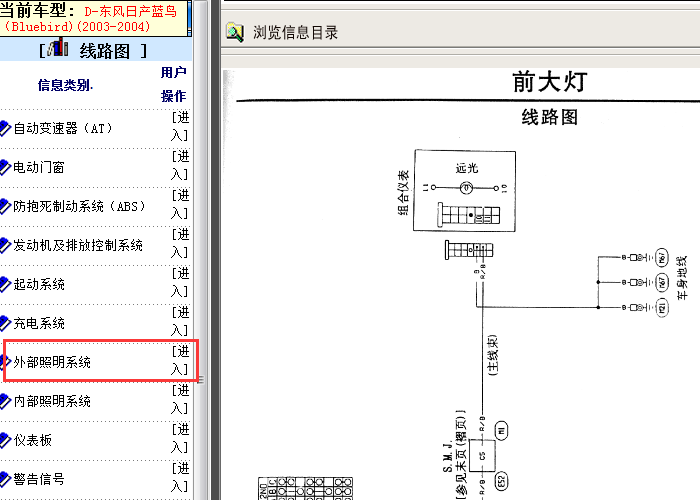This screenshot has width=700, height=500.
Task: Click the 用户操作 column heading
Action: click(x=174, y=84)
